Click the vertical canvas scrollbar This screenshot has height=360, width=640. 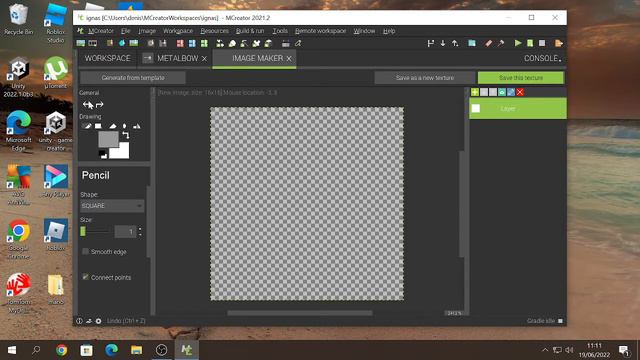click(x=462, y=204)
